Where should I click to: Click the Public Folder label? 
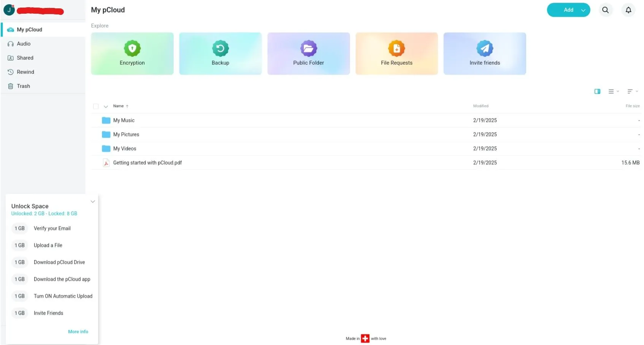click(309, 63)
